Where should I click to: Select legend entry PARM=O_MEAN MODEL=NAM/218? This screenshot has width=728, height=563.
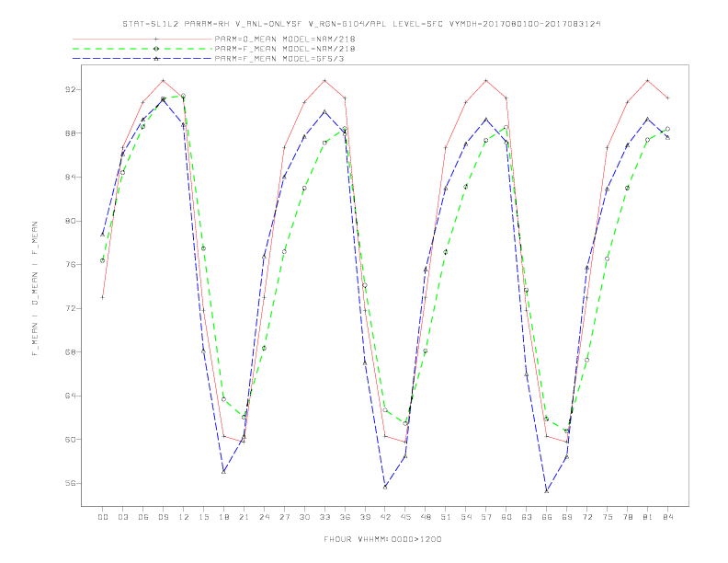tap(285, 39)
